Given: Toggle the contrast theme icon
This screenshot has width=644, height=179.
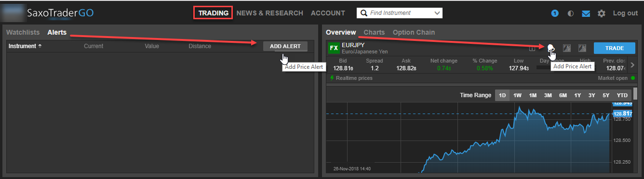Looking at the screenshot, I should [571, 13].
